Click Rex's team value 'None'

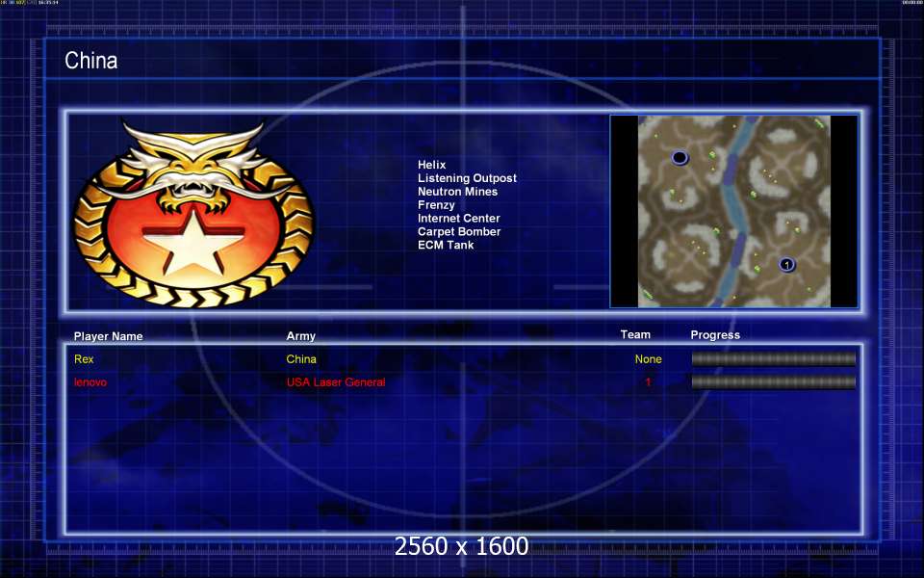tap(648, 359)
